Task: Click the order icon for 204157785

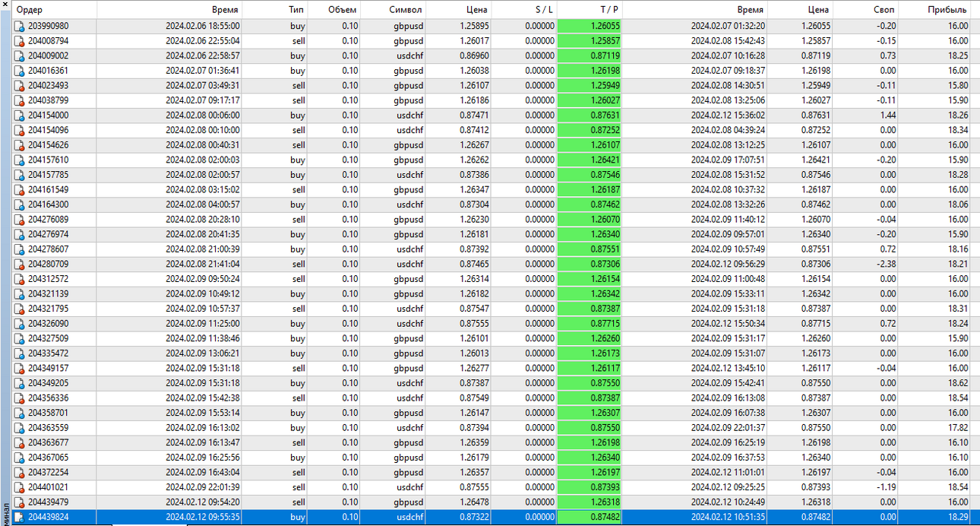Action: click(20, 175)
